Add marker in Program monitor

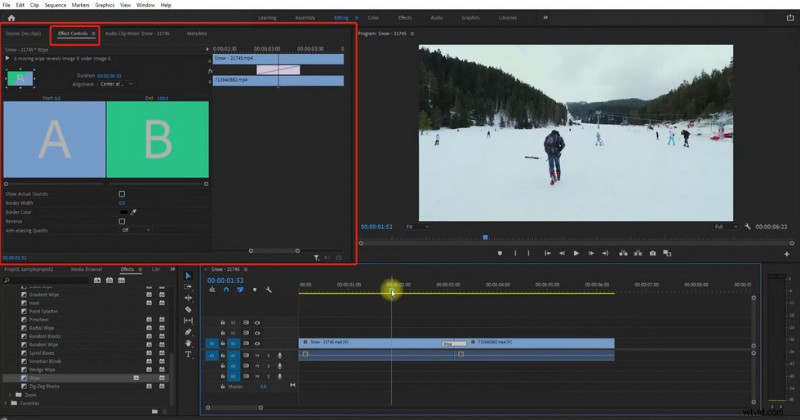[499, 253]
